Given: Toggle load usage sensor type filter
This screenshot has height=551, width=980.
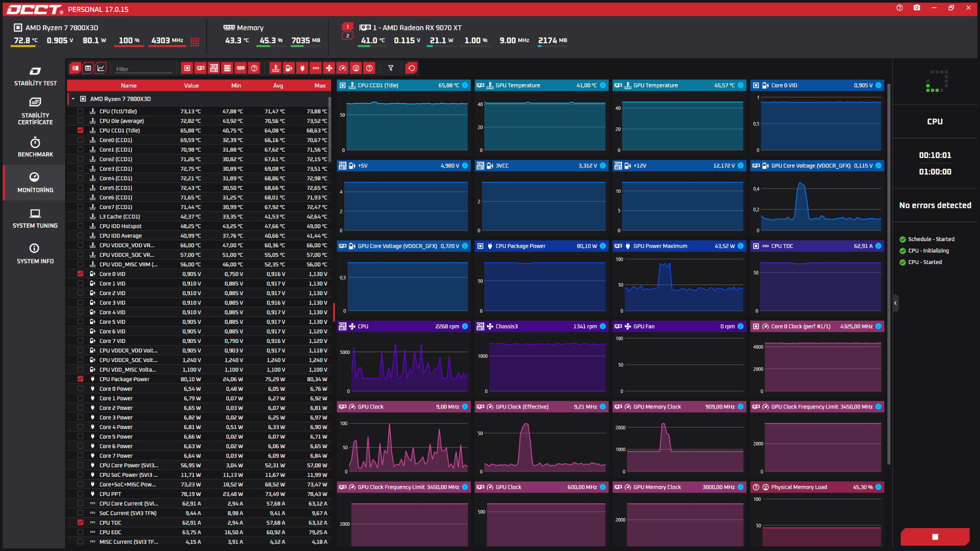Looking at the screenshot, I should pyautogui.click(x=356, y=68).
